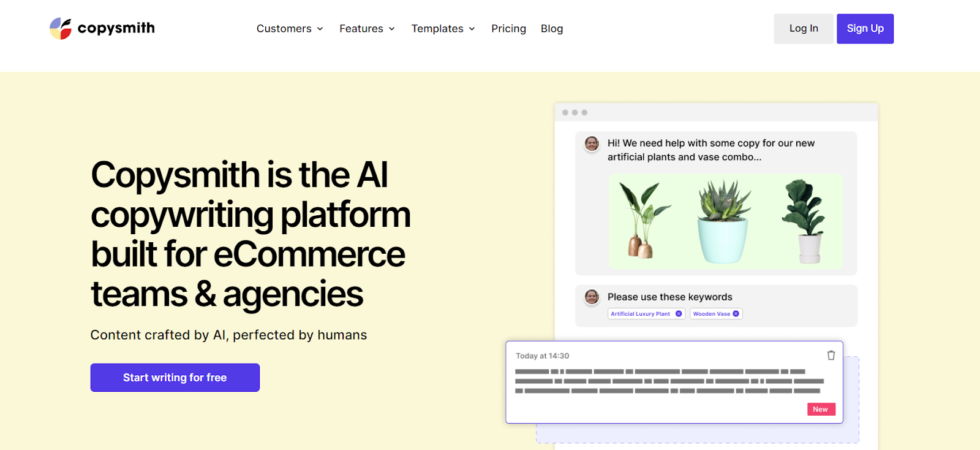
Task: Click the 'Today at 14:30' timestamp
Action: tap(542, 356)
